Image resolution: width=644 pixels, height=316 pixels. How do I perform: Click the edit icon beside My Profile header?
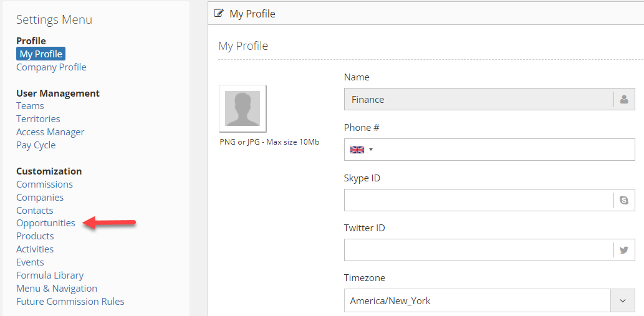tap(219, 14)
